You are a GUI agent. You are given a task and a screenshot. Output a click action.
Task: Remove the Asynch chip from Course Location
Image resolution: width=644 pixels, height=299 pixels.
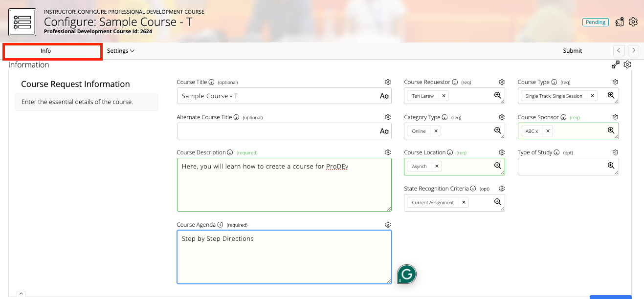[436, 166]
